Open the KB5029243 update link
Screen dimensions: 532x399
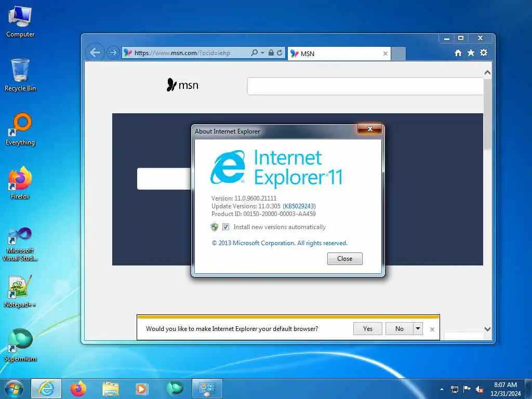pyautogui.click(x=299, y=206)
